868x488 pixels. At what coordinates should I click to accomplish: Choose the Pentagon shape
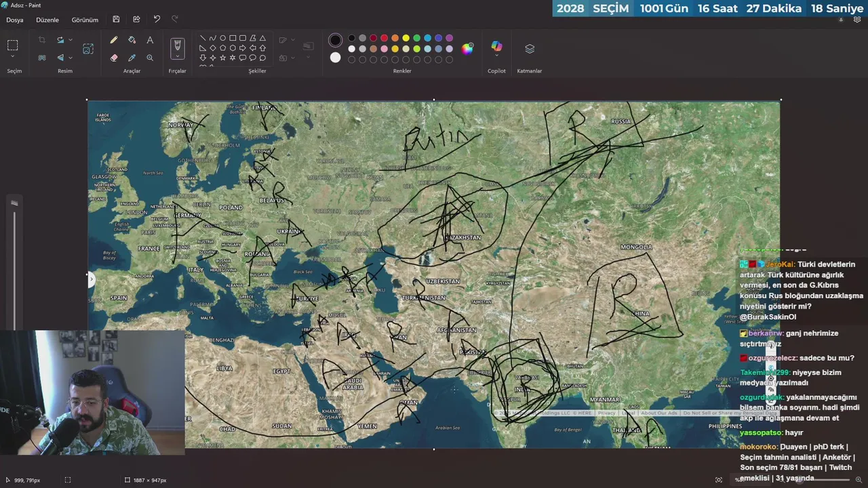pos(222,48)
